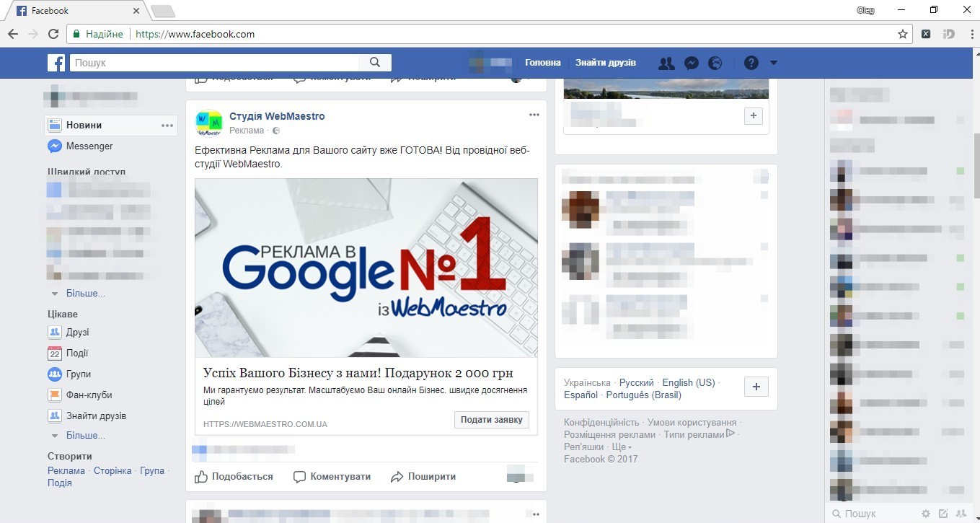Expand Більше under Швидкий доступ

pos(85,294)
